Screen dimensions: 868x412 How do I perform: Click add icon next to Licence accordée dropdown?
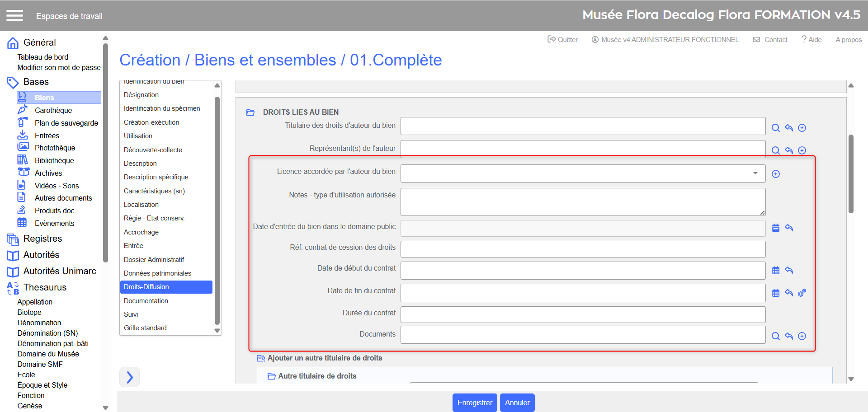pyautogui.click(x=775, y=174)
